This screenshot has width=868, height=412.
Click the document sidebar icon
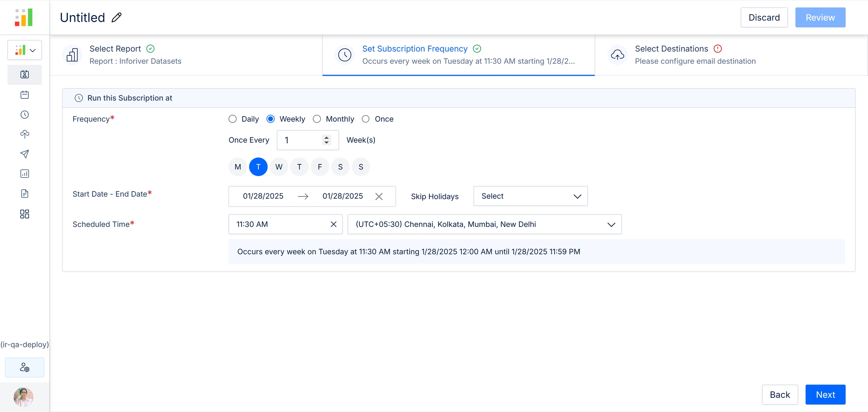coord(24,194)
